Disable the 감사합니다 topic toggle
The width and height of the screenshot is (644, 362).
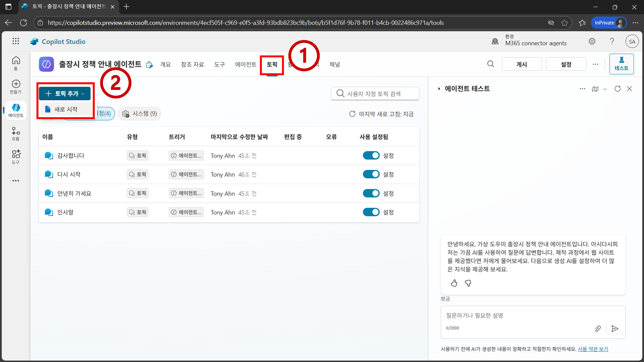(x=371, y=155)
